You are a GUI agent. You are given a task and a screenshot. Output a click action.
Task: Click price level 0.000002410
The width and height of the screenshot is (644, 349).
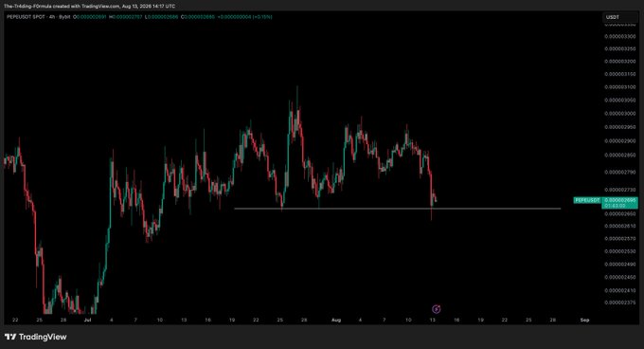click(620, 290)
